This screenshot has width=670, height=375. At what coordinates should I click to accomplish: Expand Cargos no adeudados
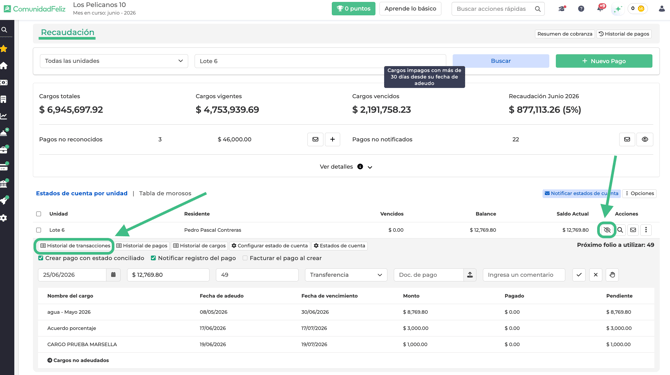78,360
